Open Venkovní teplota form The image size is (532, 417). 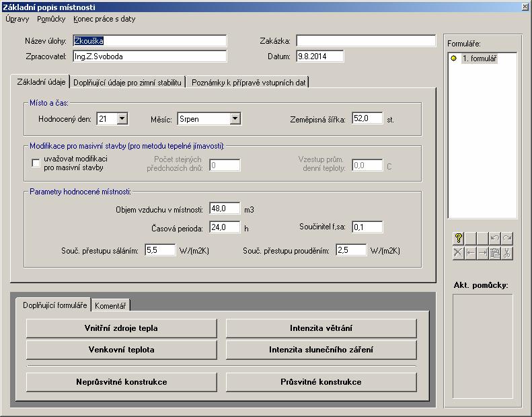121,350
